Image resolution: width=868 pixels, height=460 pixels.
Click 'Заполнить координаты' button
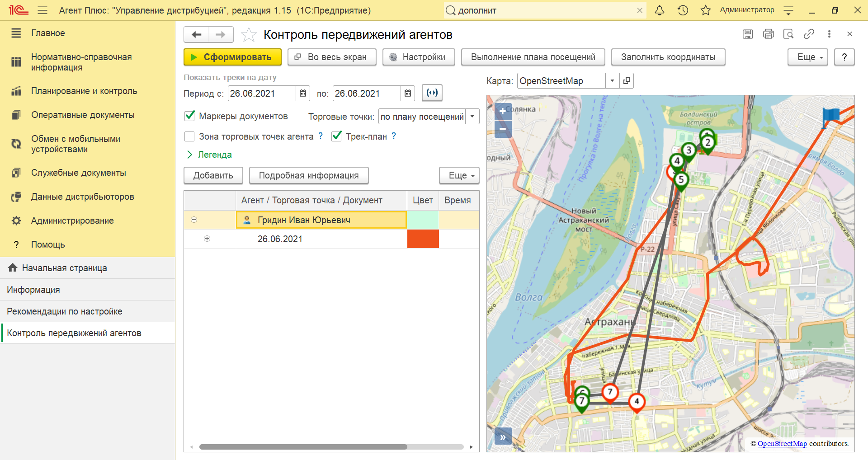pos(668,57)
